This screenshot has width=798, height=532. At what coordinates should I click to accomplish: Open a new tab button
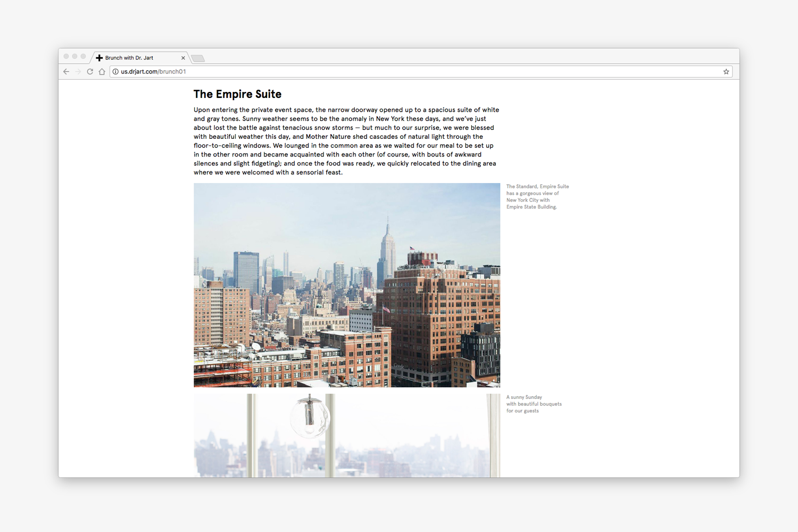click(198, 58)
